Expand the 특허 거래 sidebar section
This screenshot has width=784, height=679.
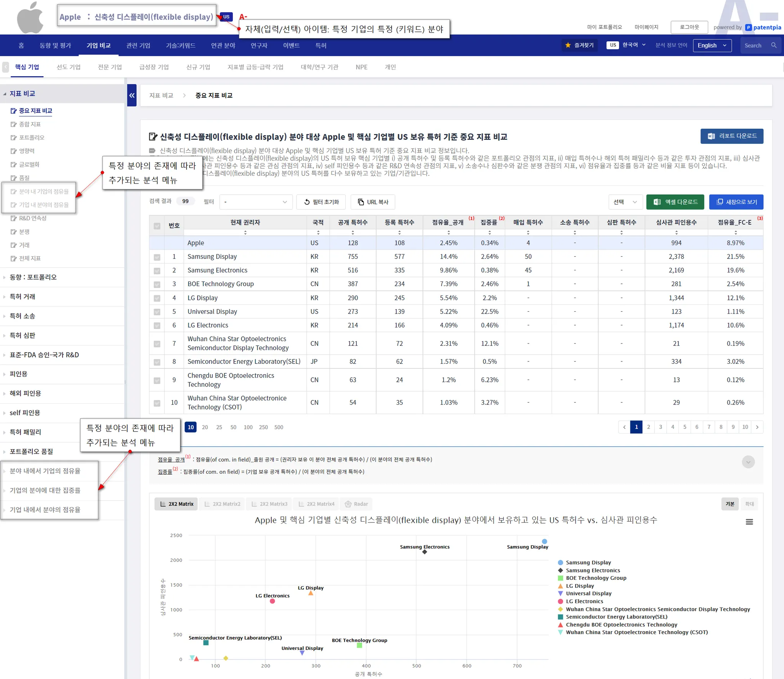pos(22,296)
